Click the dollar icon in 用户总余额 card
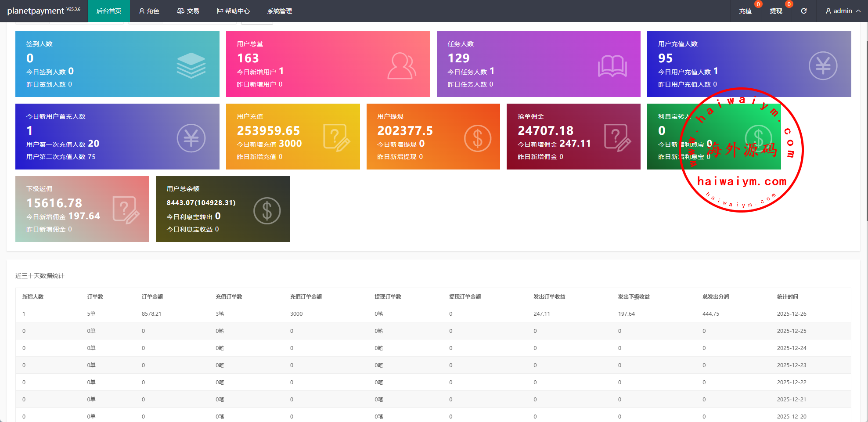 (267, 211)
